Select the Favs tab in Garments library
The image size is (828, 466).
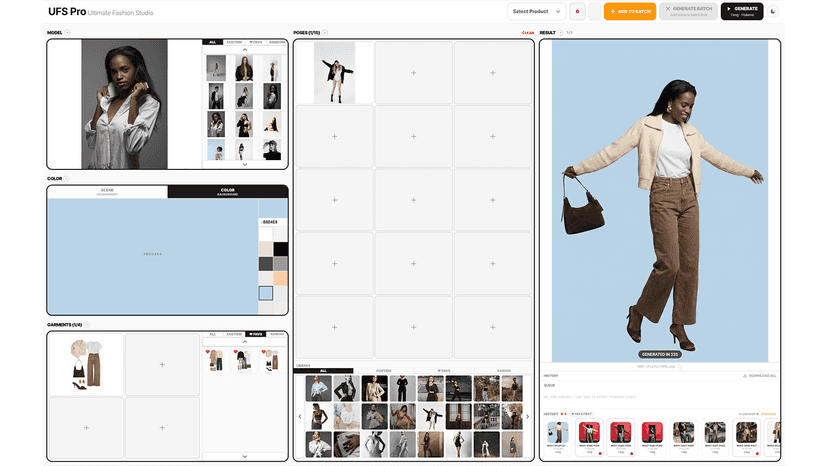click(256, 334)
